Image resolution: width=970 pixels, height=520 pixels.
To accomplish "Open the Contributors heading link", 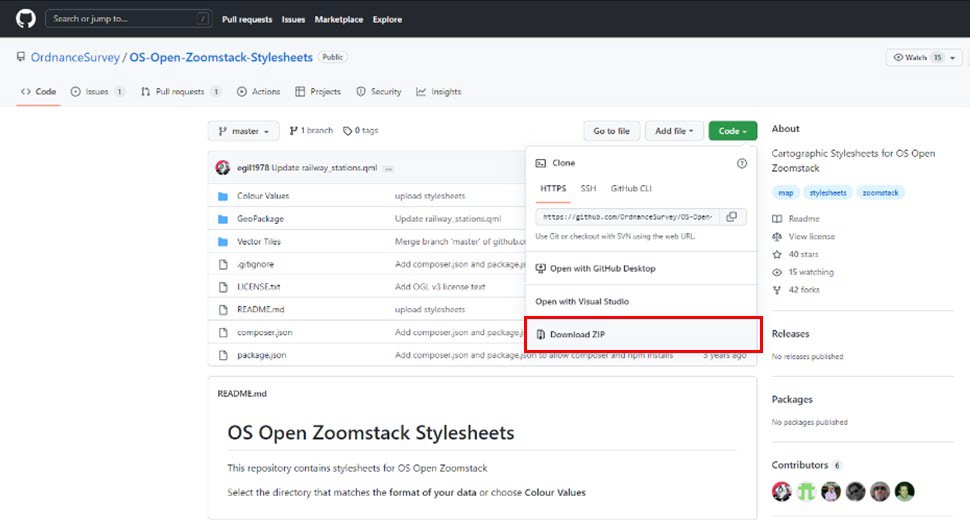I will 799,465.
